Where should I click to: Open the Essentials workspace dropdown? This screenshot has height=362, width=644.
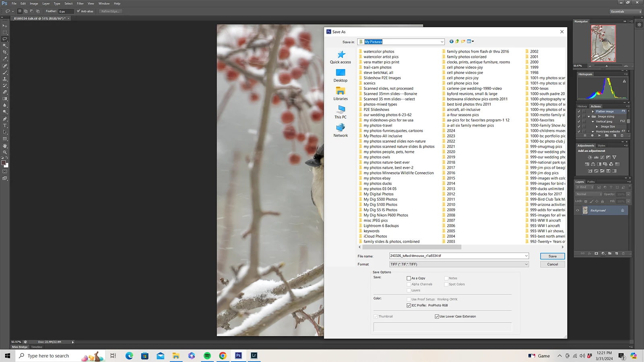[x=625, y=12]
